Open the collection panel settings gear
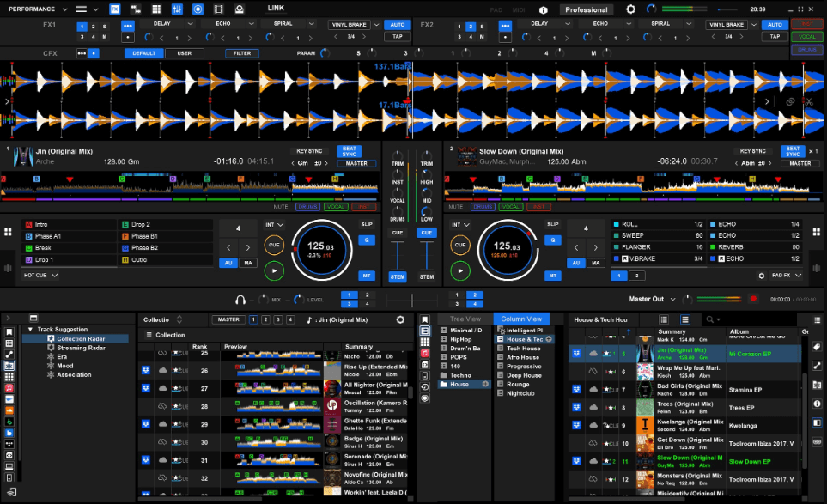 click(x=399, y=319)
